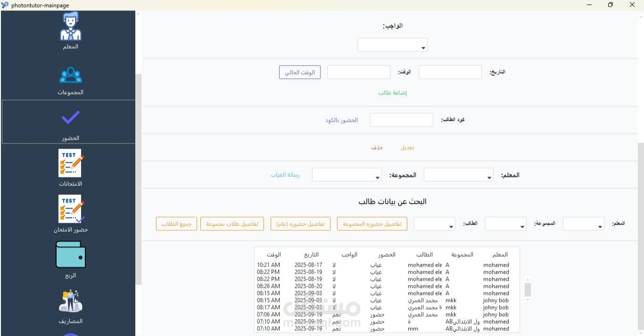Click حضور cell in the 07:06 AM row
Viewport: 644px width, 336px height.
[x=377, y=315]
